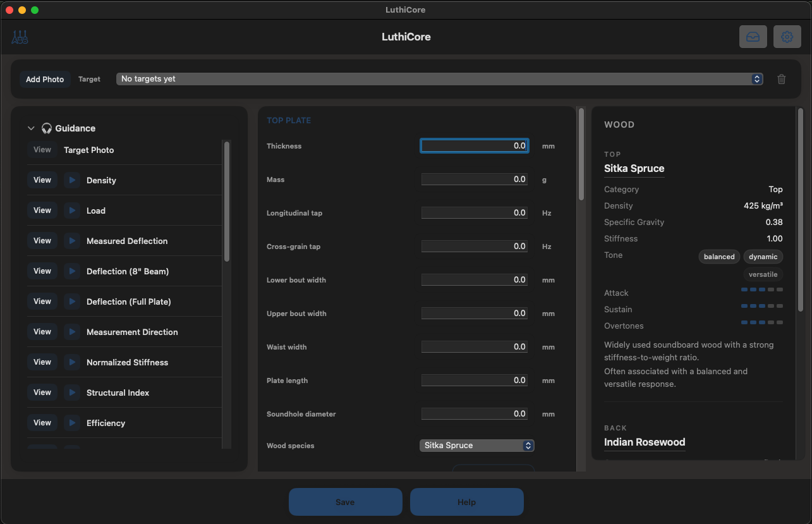Click the versatile tone tag
This screenshot has height=524, width=812.
click(763, 274)
